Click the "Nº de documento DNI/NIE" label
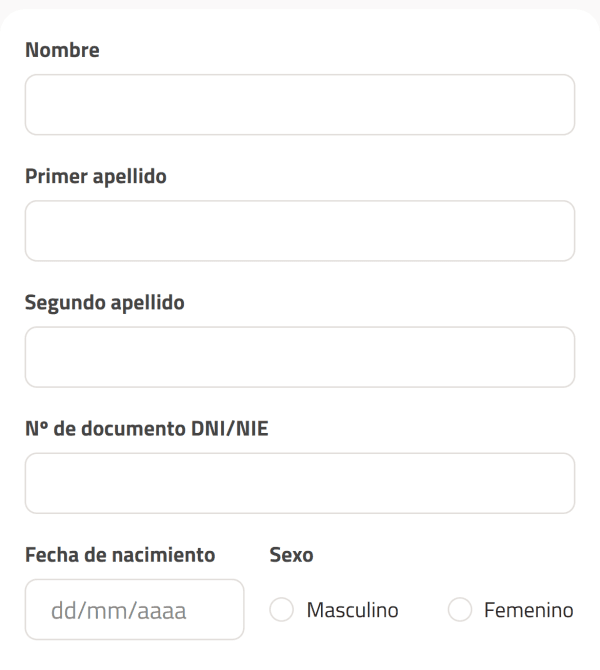This screenshot has height=670, width=600. click(x=146, y=428)
